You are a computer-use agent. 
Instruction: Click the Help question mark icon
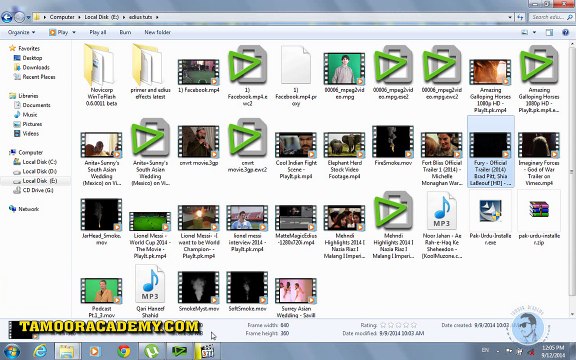tap(565, 32)
